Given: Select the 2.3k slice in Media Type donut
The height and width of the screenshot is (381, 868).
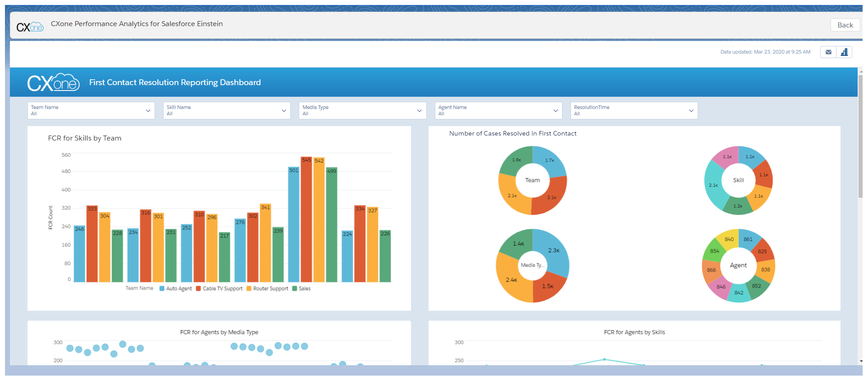Looking at the screenshot, I should point(554,250).
